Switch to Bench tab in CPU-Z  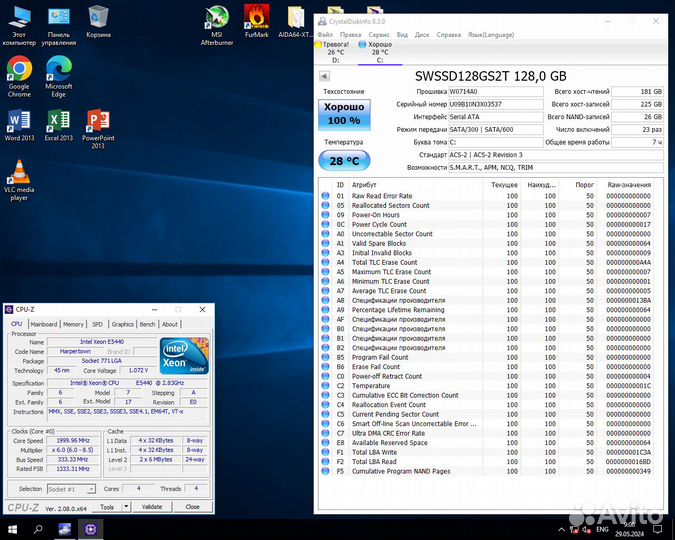pos(147,324)
